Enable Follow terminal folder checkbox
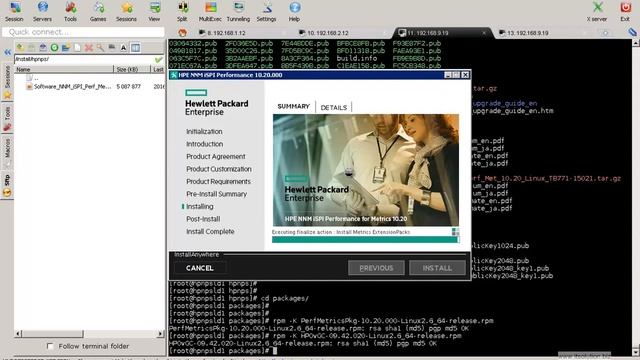The width and height of the screenshot is (640, 360). 50,346
